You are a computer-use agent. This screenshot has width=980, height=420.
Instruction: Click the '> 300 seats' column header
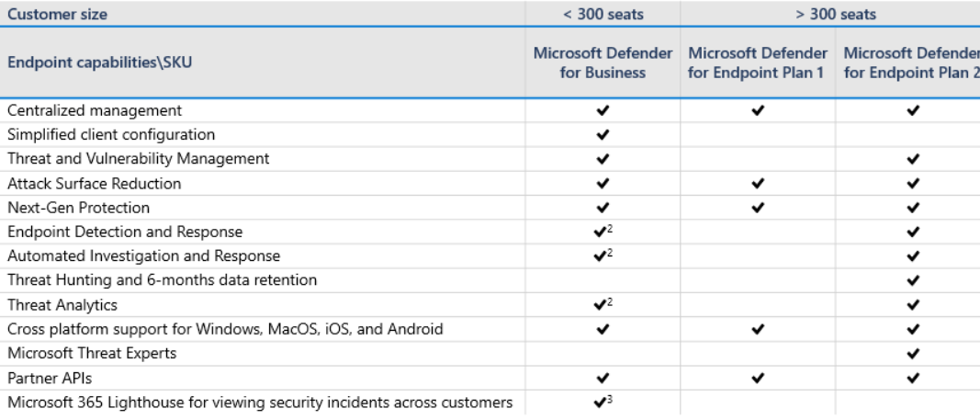(830, 14)
